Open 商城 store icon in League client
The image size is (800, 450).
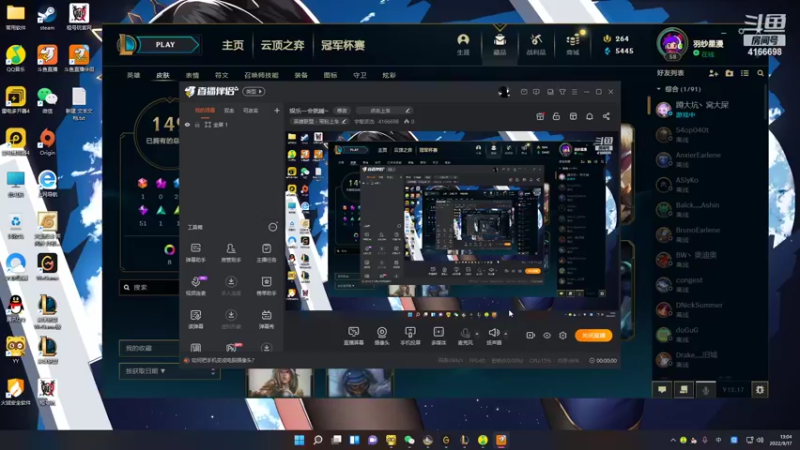[x=573, y=44]
